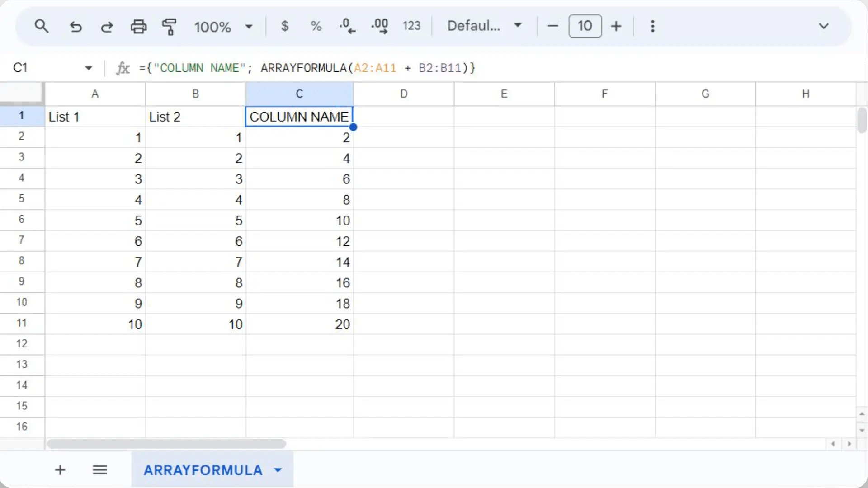Open the three-dot more options menu

tap(652, 26)
